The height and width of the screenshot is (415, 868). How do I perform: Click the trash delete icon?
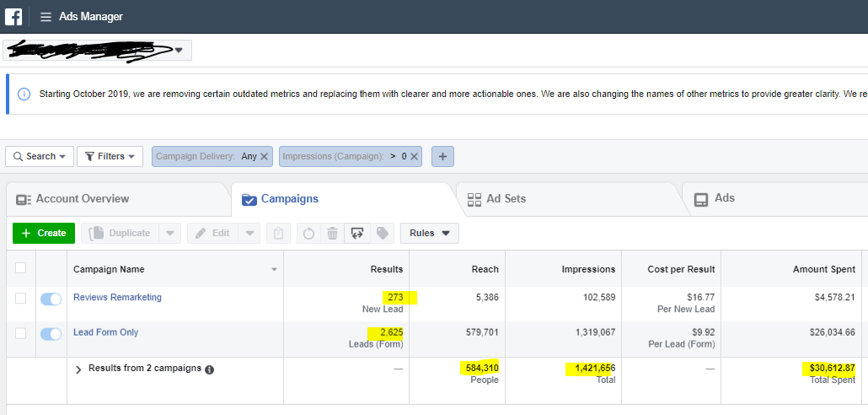(333, 234)
